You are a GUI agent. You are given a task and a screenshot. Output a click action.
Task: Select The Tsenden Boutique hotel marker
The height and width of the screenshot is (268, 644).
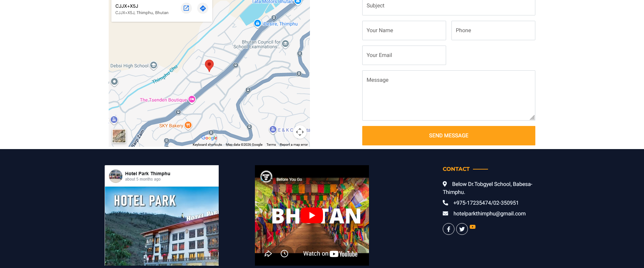(x=192, y=99)
